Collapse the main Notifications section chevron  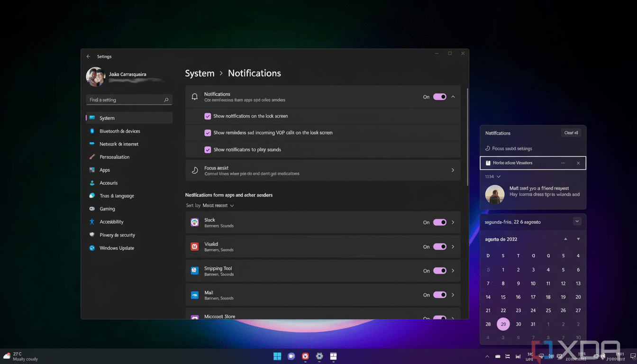pos(453,96)
